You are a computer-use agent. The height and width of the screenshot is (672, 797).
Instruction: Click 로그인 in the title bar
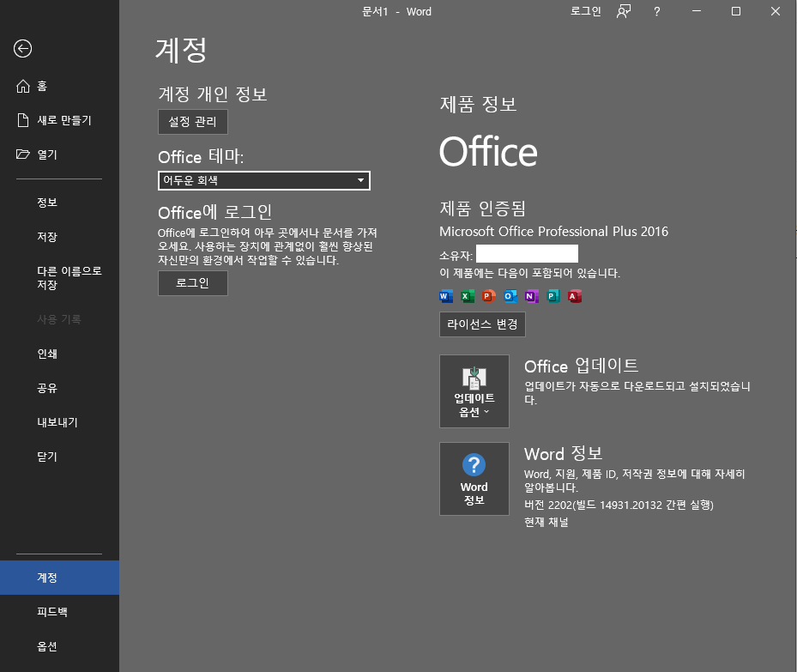pos(586,11)
